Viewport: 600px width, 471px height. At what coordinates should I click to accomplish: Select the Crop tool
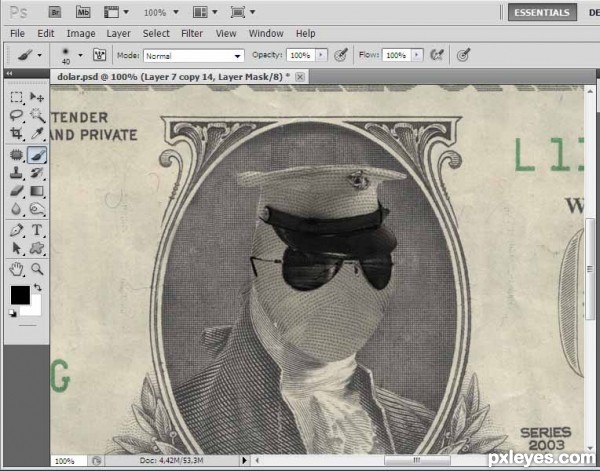[x=16, y=133]
